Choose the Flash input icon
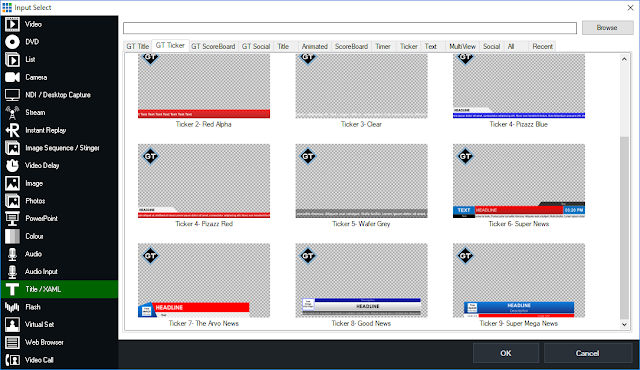The image size is (640, 370). pyautogui.click(x=12, y=307)
